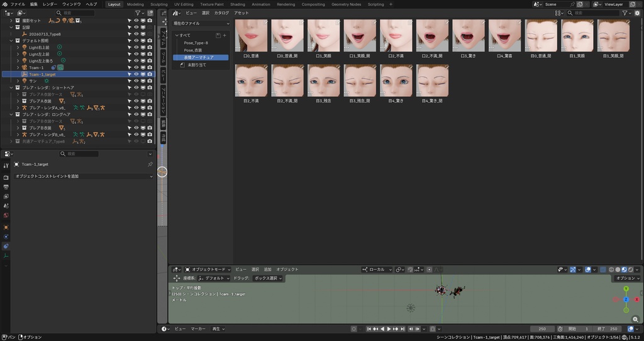Image resolution: width=644 pixels, height=341 pixels.
Task: Toggle viewport overlays button
Action: (588, 270)
